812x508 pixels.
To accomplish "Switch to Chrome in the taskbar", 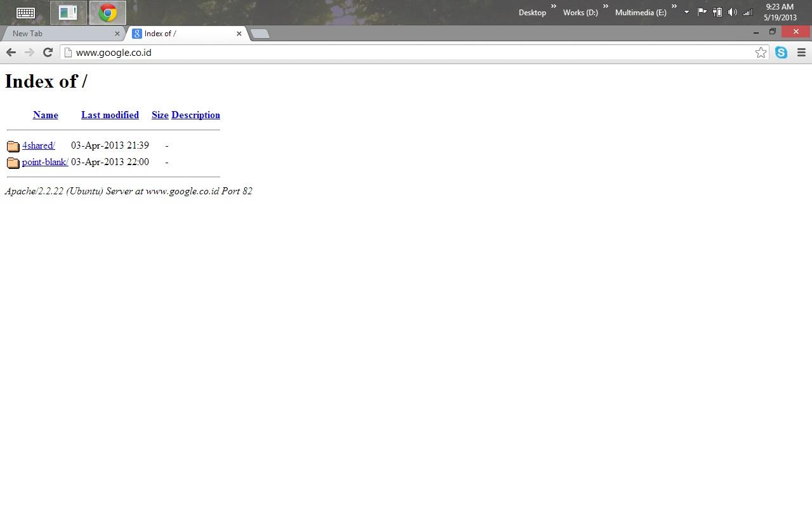I will click(x=108, y=13).
